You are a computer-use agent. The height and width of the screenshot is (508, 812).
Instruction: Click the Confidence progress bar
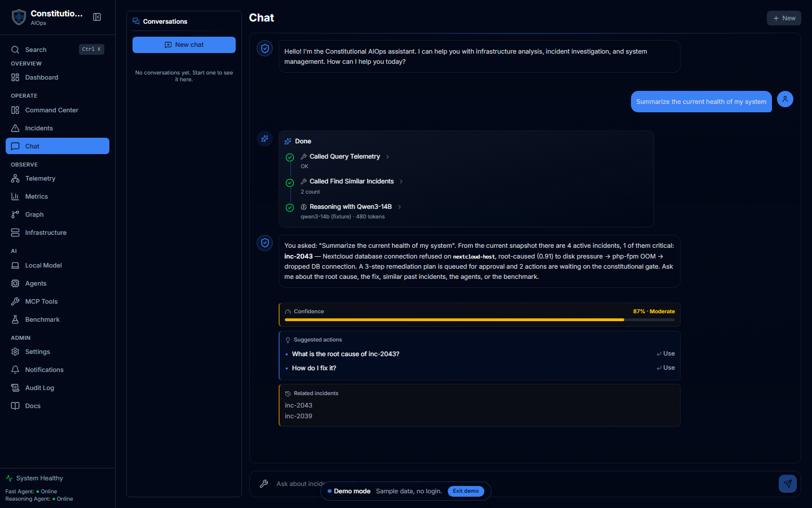coord(480,319)
